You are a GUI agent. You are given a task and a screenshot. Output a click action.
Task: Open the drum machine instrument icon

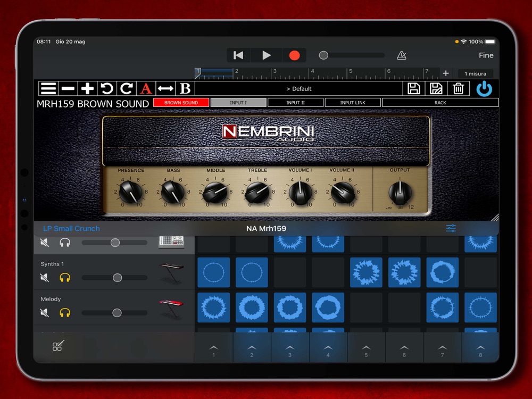coord(171,242)
